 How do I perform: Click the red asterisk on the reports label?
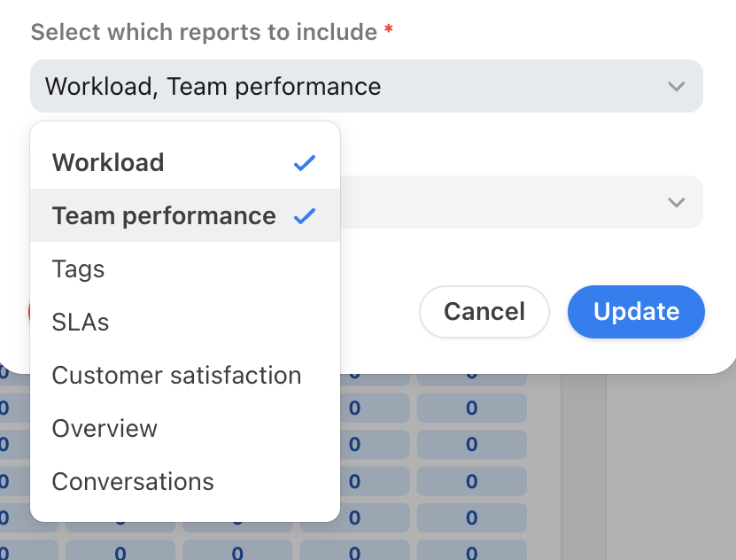coord(389,31)
